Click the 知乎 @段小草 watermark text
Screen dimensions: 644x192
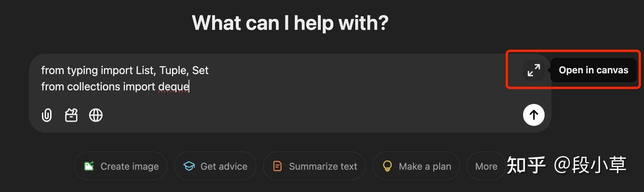pyautogui.click(x=566, y=165)
